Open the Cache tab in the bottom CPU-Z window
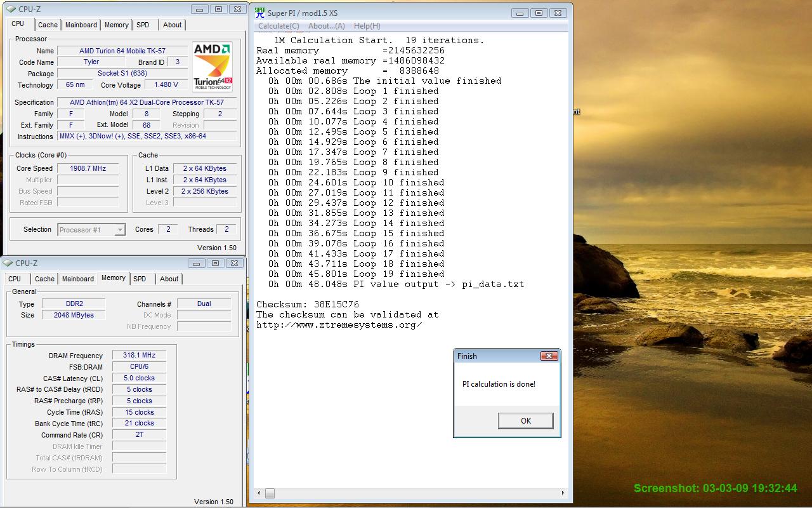The height and width of the screenshot is (508, 812). click(x=44, y=279)
